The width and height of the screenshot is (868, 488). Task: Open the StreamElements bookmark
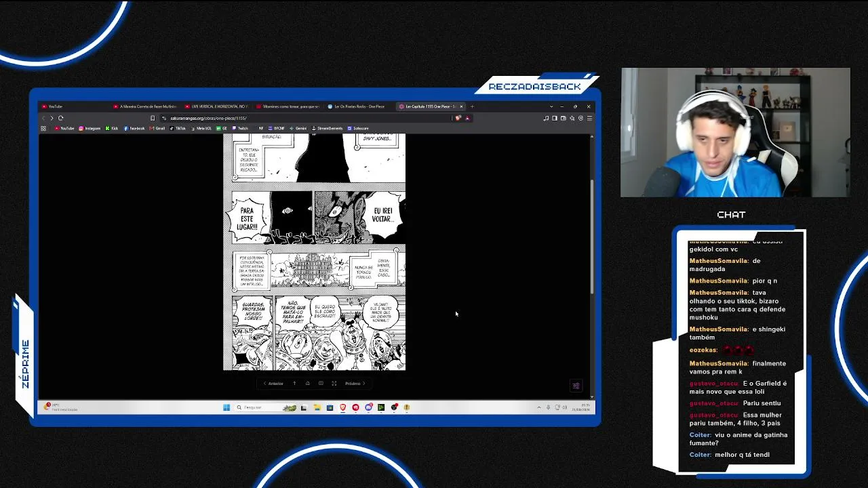(x=327, y=128)
